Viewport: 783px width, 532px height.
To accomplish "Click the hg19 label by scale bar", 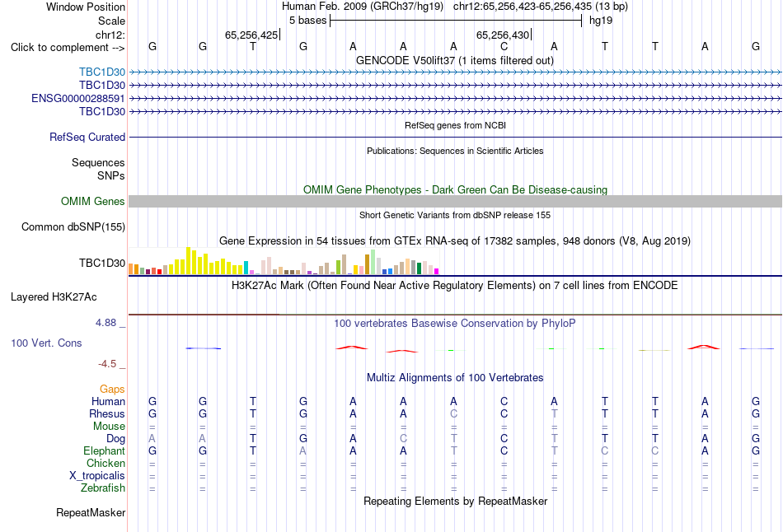I will 601,21.
